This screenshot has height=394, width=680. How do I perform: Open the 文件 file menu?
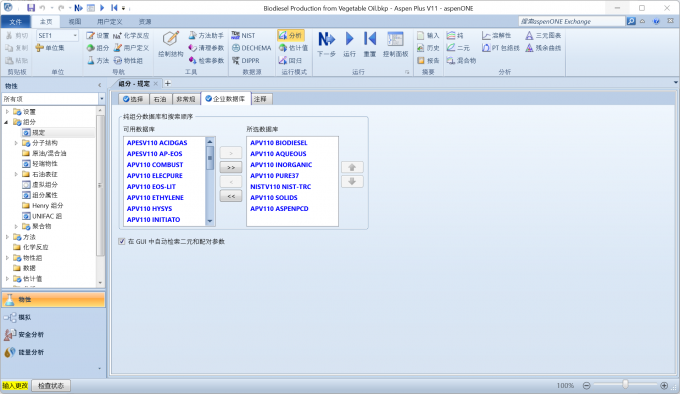15,21
